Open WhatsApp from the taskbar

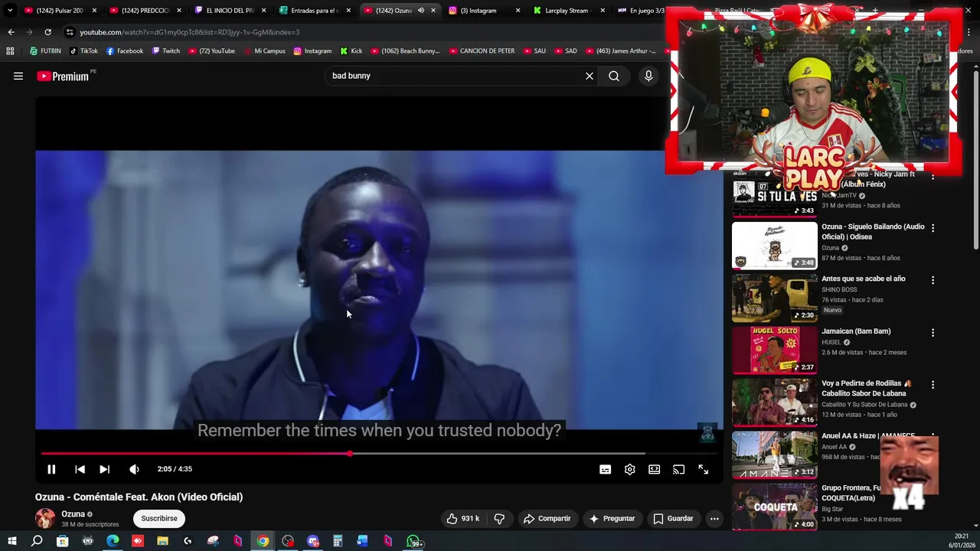tap(414, 542)
